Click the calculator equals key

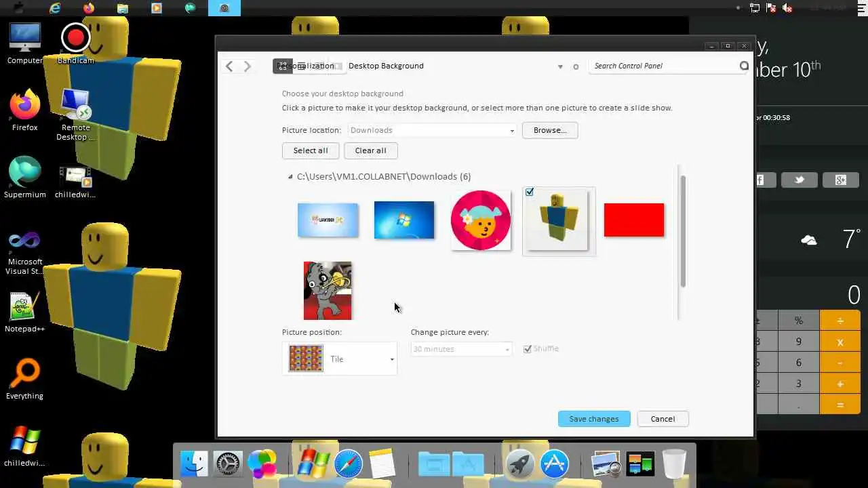point(840,405)
